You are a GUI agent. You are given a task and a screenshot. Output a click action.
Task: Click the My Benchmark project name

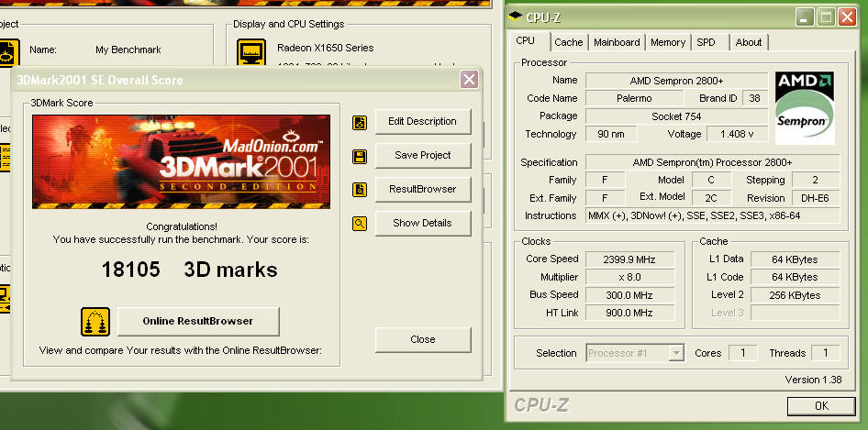pyautogui.click(x=128, y=50)
